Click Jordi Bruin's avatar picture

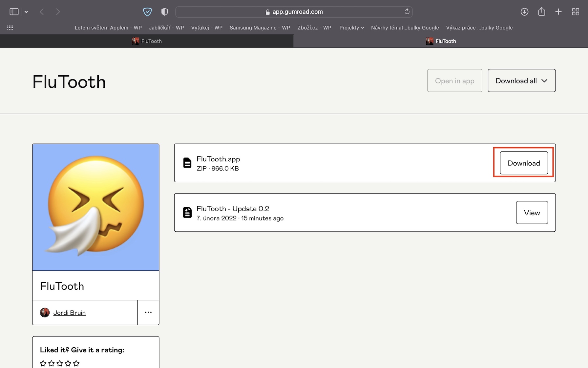[x=45, y=312]
